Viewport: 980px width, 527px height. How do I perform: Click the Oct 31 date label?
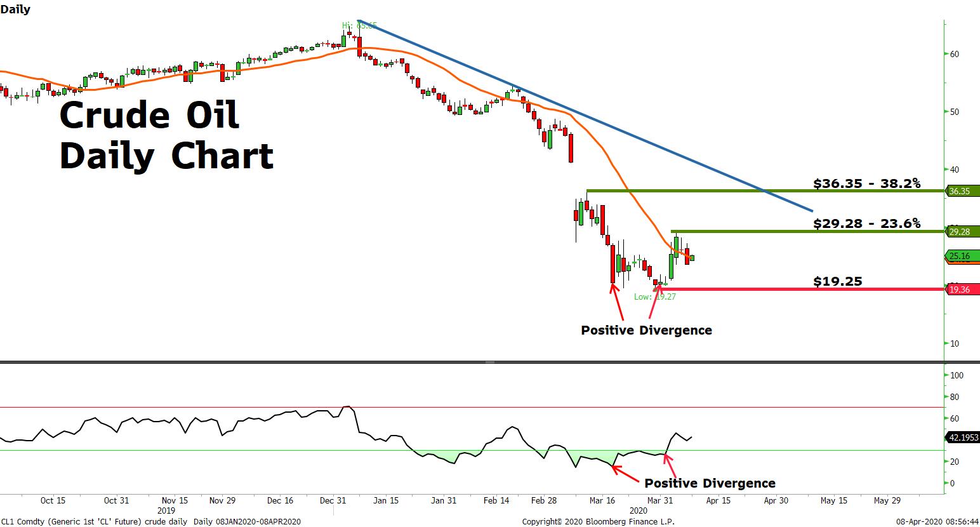tap(116, 500)
